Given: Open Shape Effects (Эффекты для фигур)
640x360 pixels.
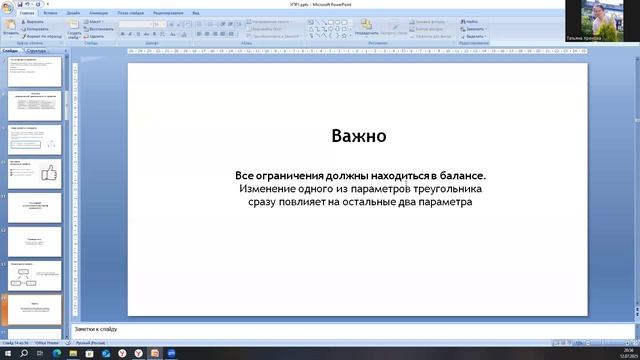Looking at the screenshot, I should [x=431, y=36].
